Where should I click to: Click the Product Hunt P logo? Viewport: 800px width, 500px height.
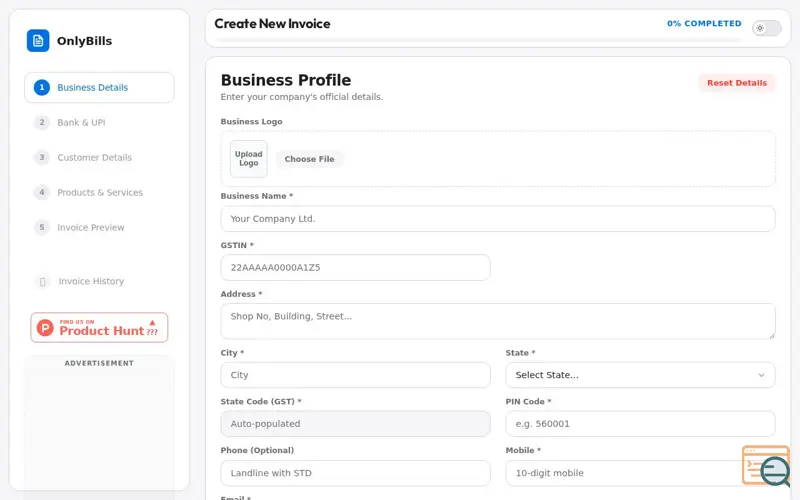(x=45, y=328)
